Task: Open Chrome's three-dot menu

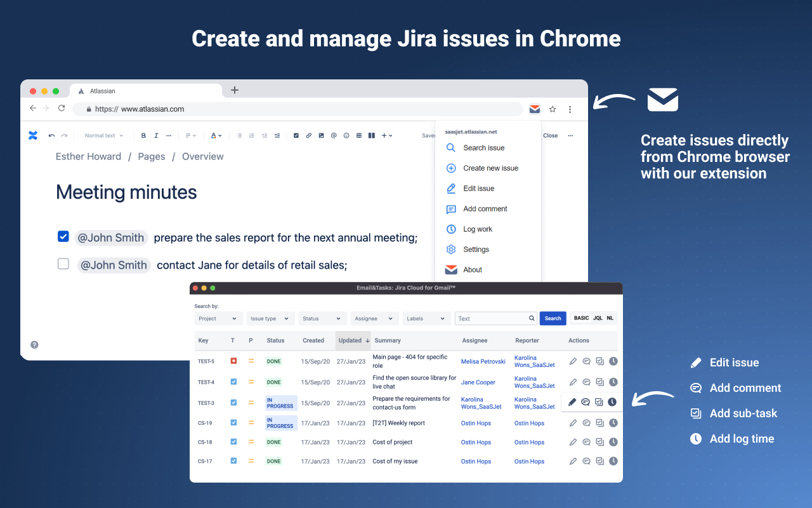Action: [x=570, y=109]
